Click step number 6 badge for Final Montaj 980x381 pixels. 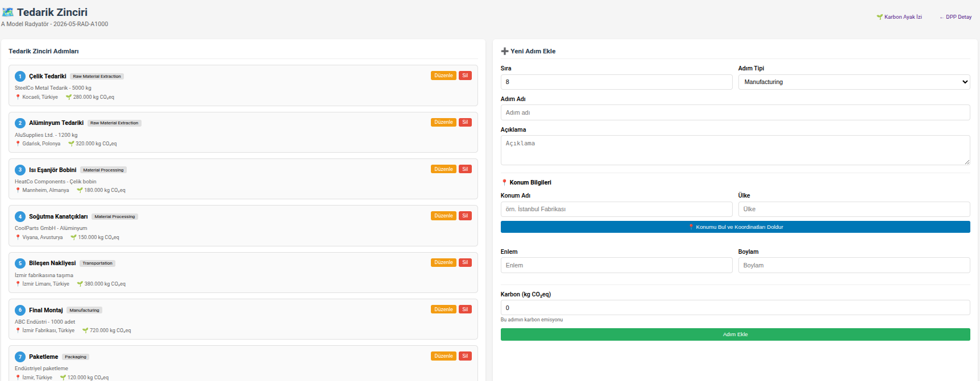click(x=20, y=310)
